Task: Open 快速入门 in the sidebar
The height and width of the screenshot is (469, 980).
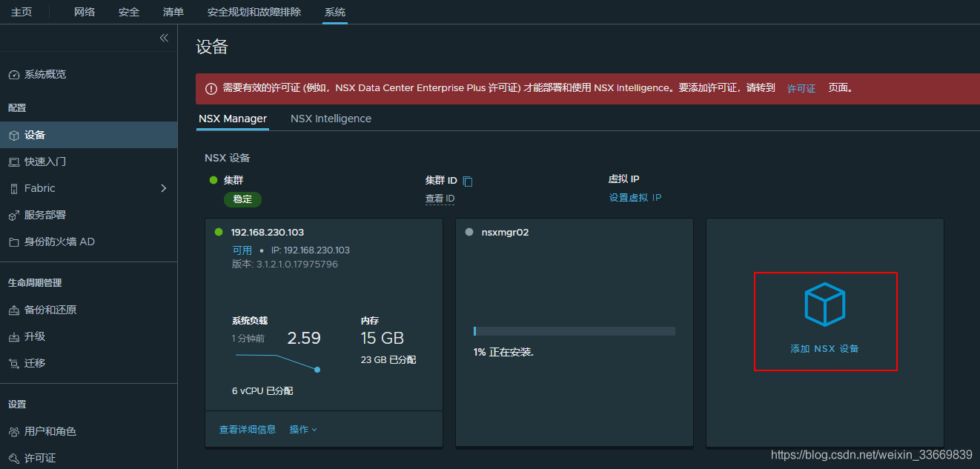Action: click(x=45, y=162)
